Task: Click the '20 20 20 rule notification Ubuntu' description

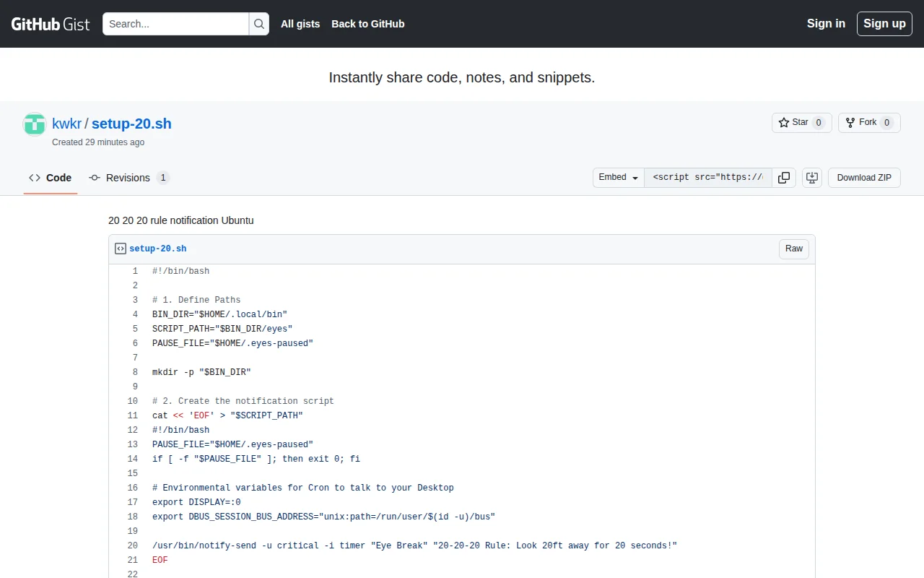Action: pos(181,220)
